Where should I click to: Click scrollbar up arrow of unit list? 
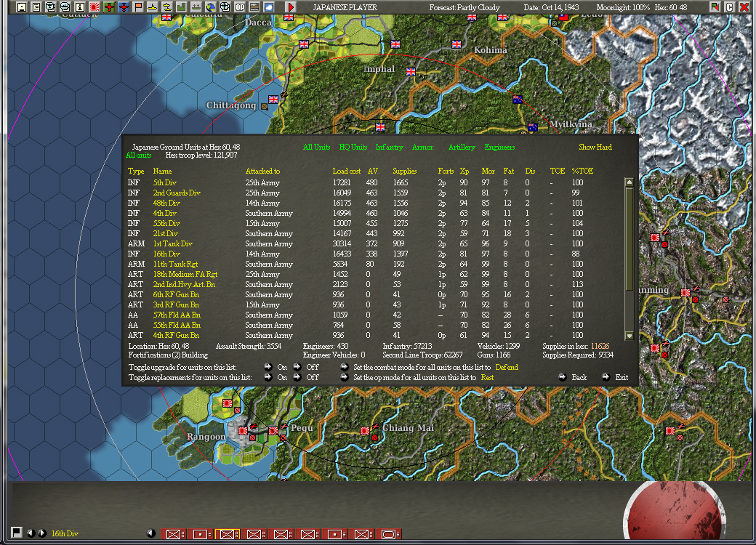click(629, 182)
